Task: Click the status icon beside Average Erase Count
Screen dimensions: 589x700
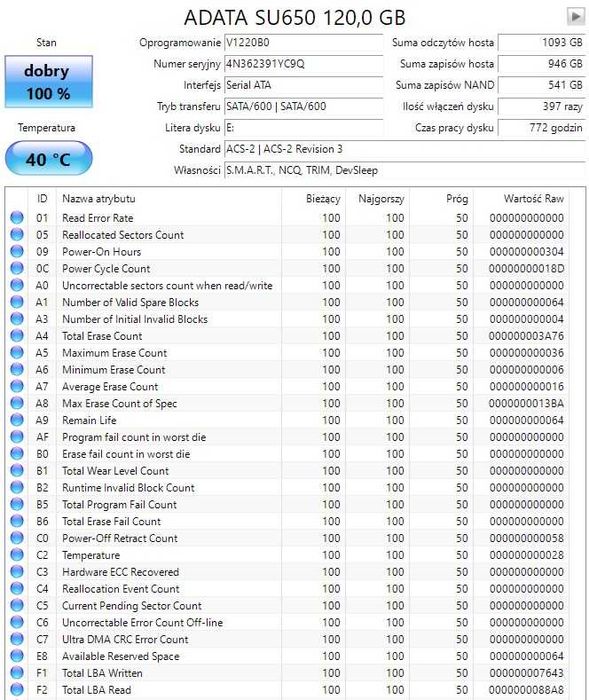Action: (x=17, y=386)
